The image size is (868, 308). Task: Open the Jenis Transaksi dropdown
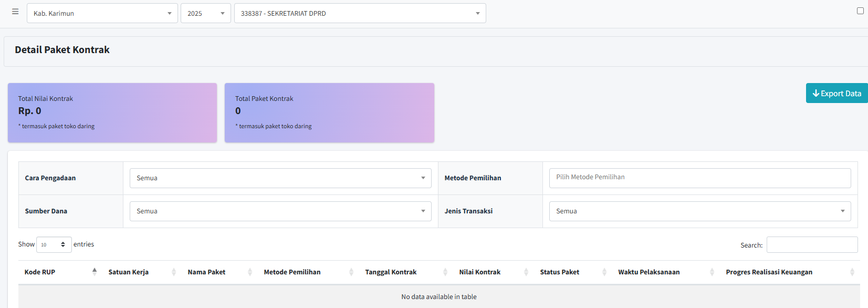tap(699, 211)
